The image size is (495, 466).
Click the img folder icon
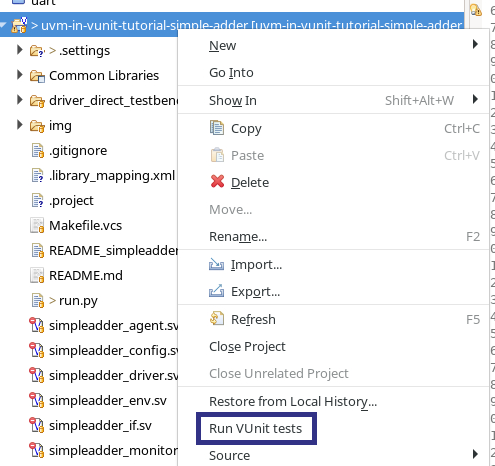(x=37, y=126)
